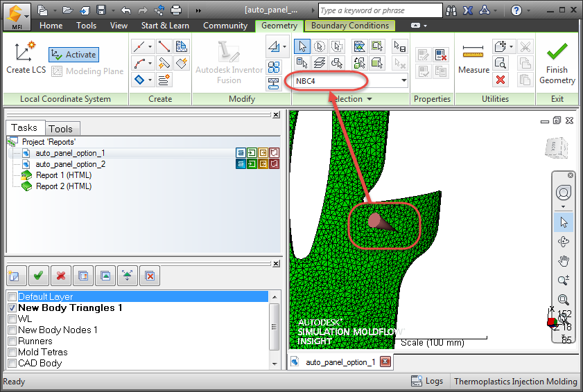This screenshot has height=392, width=583.
Task: Select the auto_panel_option_1 document tab
Action: click(340, 362)
